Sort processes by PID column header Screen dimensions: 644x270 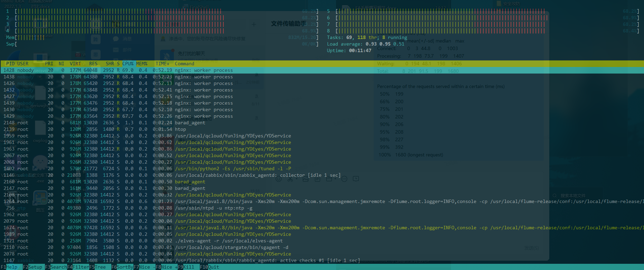[x=10, y=64]
